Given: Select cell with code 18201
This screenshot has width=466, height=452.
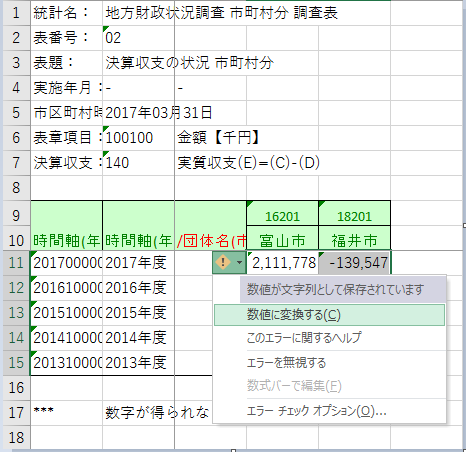Looking at the screenshot, I should (x=354, y=213).
